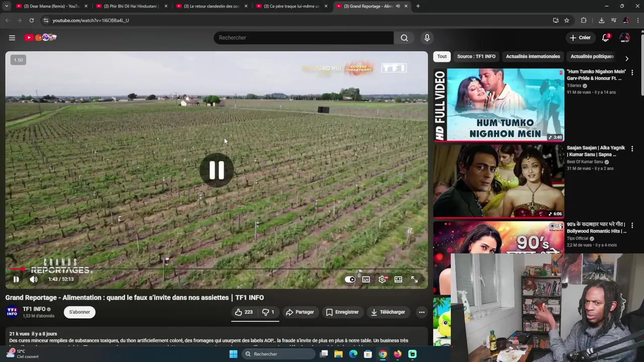Go back in browser history
This screenshot has width=644, height=362.
pyautogui.click(x=7, y=20)
